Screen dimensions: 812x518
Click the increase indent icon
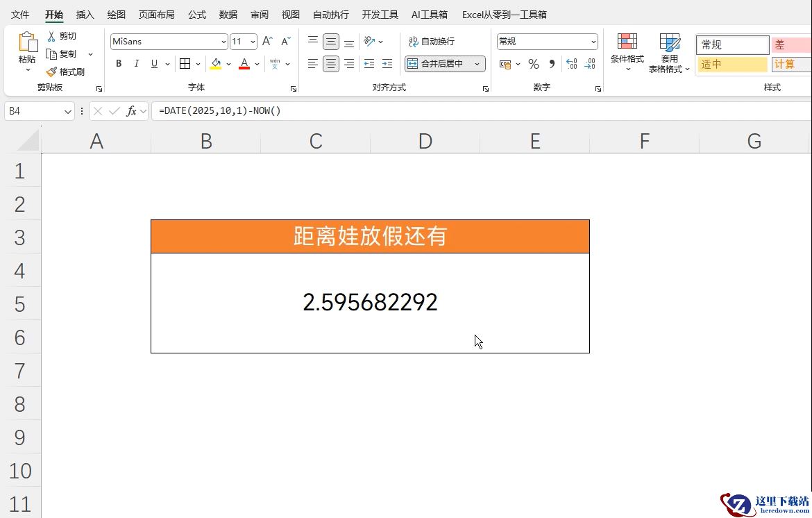coord(387,64)
